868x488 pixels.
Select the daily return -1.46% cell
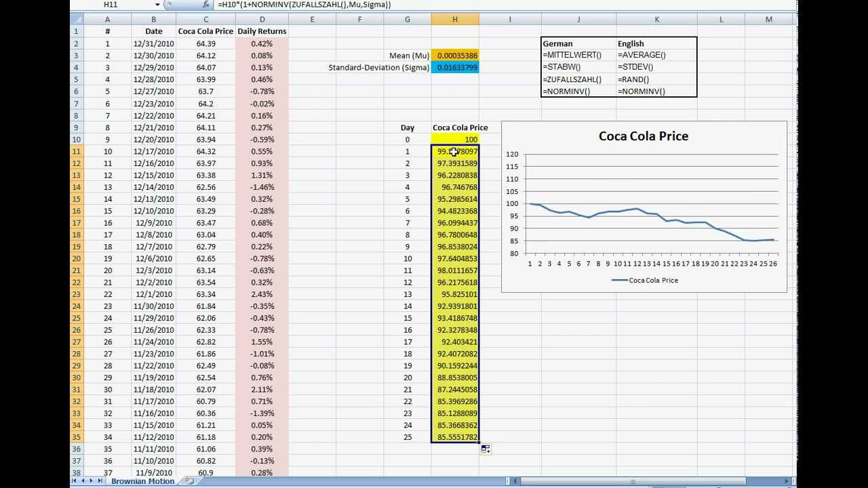[x=262, y=187]
